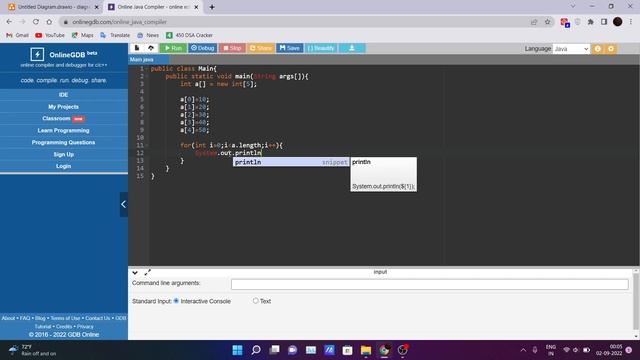
Task: Open the Chrome profile avatar
Action: [618, 22]
